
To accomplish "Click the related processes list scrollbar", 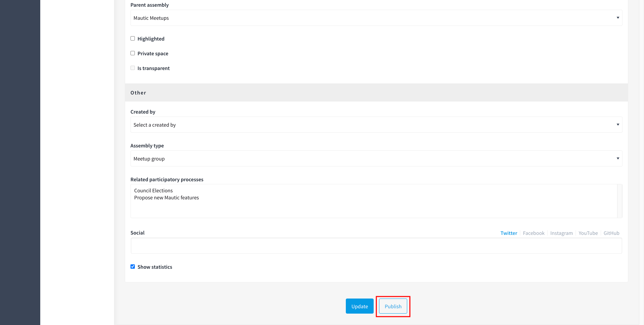I will pos(620,201).
